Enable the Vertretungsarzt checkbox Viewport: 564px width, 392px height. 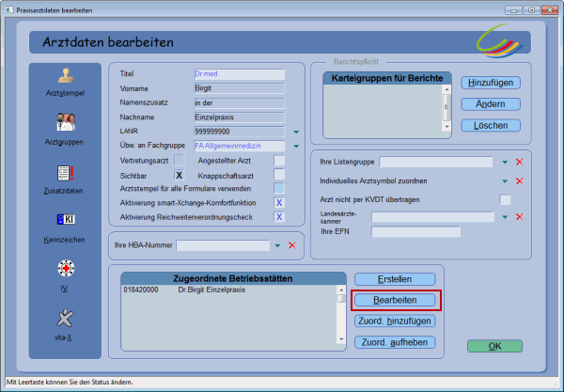coord(179,161)
